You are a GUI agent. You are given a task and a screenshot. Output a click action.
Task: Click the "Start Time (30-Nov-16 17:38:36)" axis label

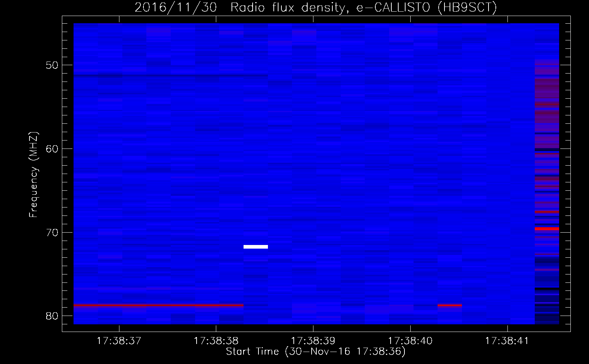(316, 351)
